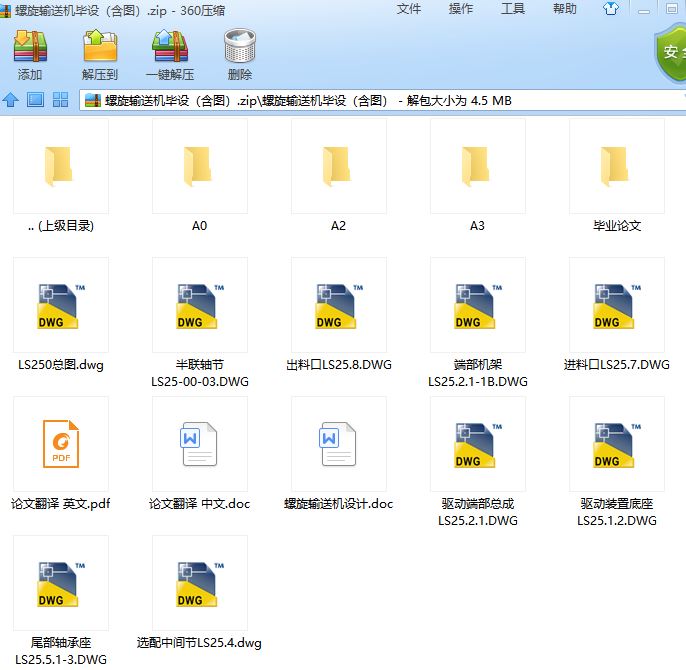Select the 毕业论文 folder

tap(617, 166)
